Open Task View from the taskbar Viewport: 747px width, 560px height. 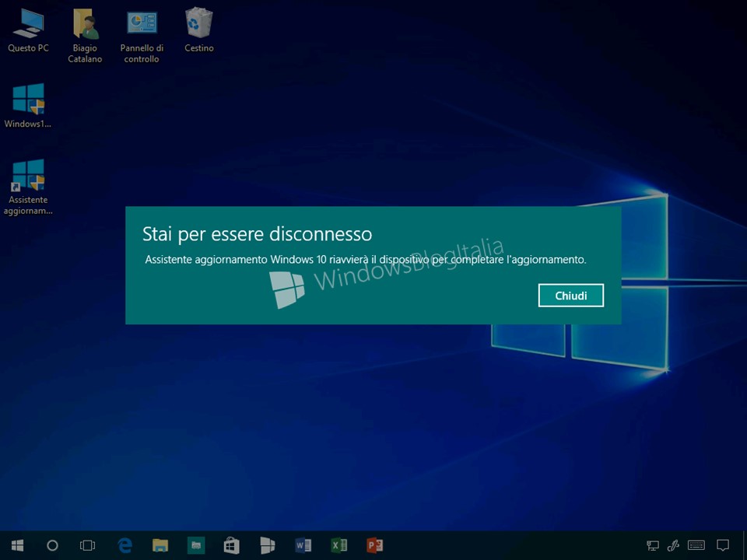pyautogui.click(x=88, y=545)
